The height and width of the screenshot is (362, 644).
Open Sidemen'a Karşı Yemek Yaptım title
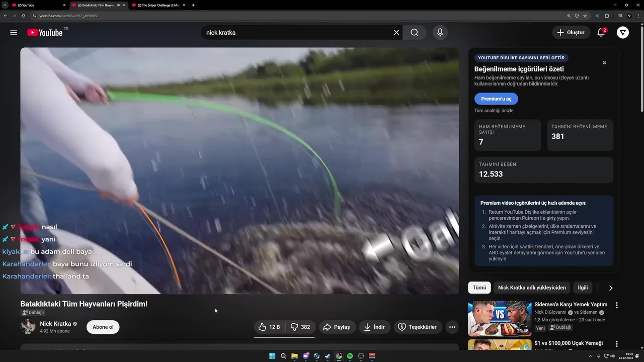tap(571, 305)
